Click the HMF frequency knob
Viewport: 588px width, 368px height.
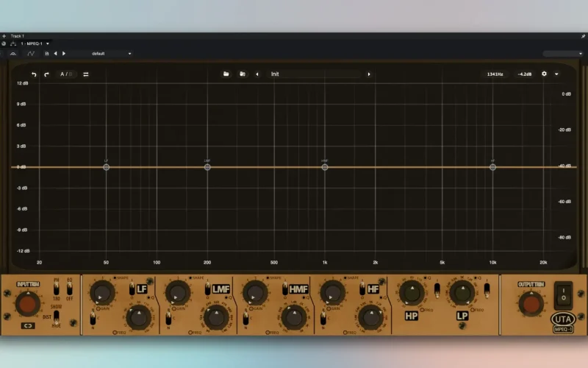pos(293,318)
